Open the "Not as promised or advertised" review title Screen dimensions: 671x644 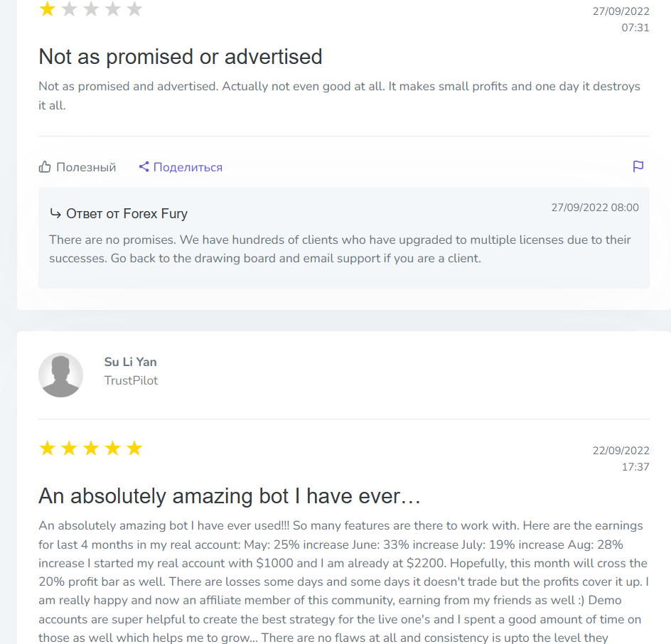(x=180, y=57)
